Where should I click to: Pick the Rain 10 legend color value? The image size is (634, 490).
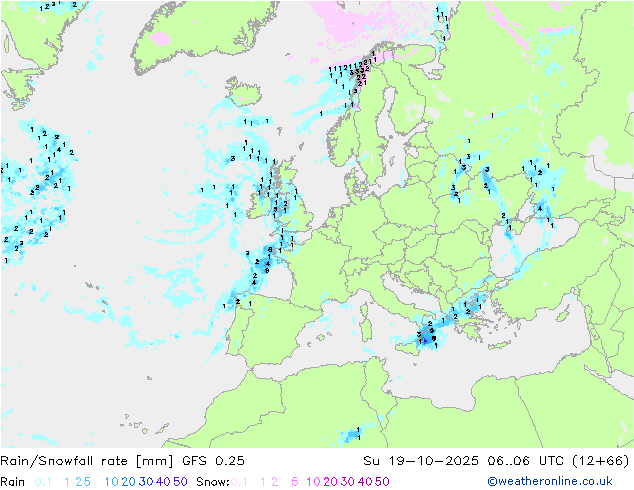click(x=112, y=482)
